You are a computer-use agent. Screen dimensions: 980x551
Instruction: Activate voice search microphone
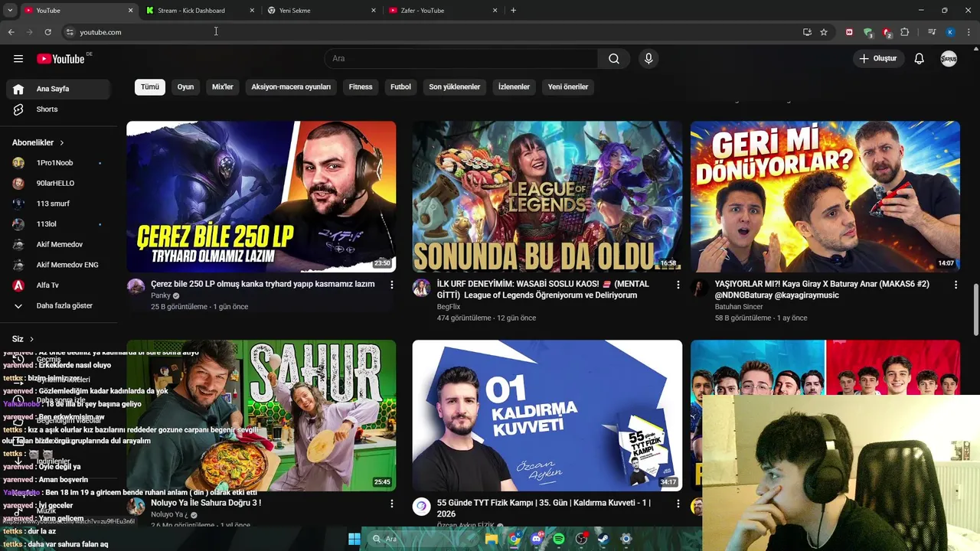tap(648, 59)
